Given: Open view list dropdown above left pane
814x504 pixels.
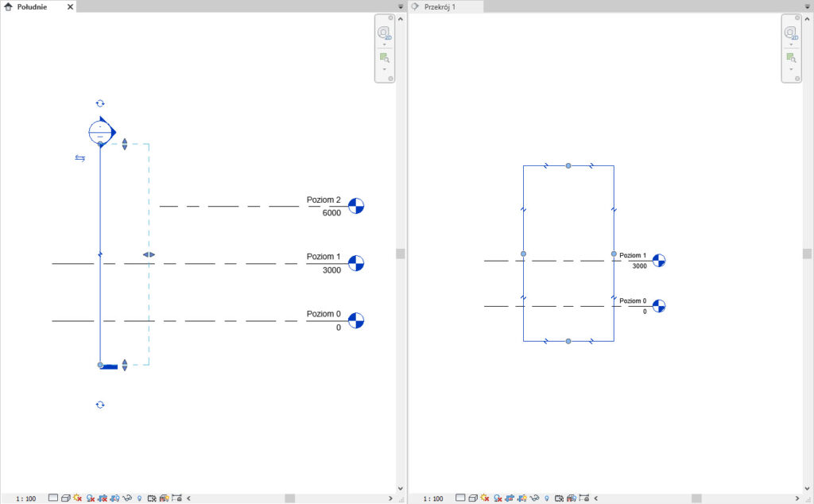Looking at the screenshot, I should point(401,6).
